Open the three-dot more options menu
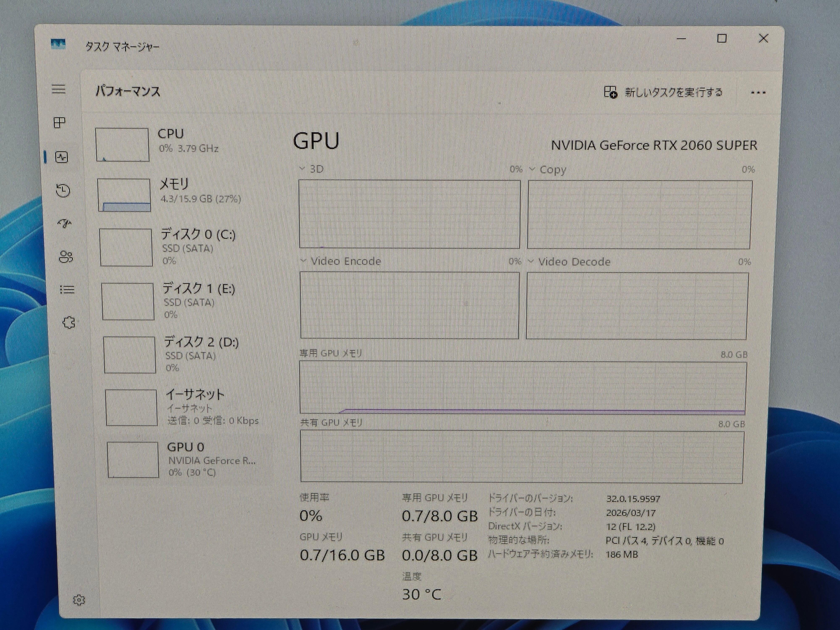 758,93
